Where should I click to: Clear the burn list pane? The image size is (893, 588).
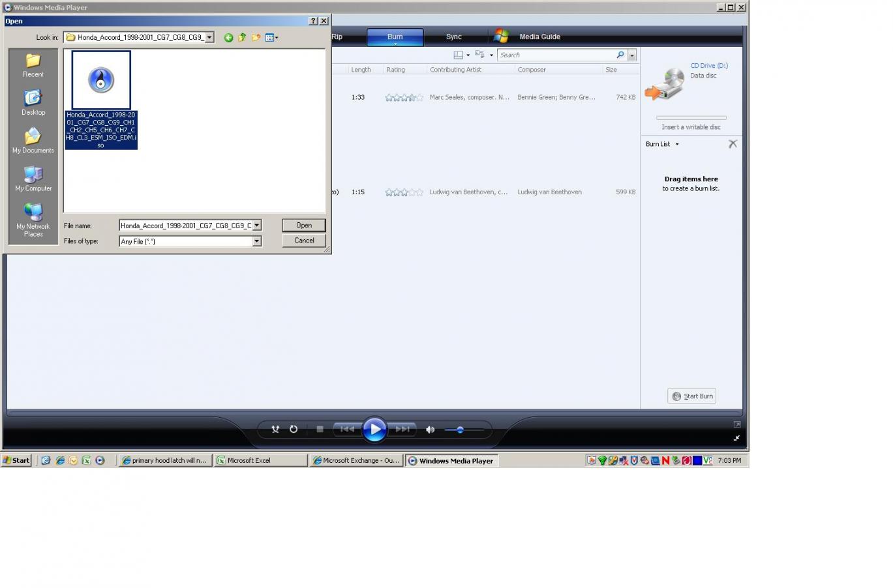(x=733, y=144)
